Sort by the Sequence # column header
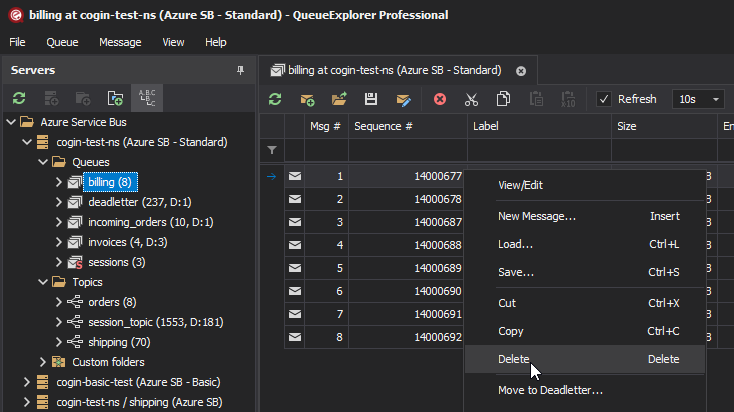 pos(408,126)
